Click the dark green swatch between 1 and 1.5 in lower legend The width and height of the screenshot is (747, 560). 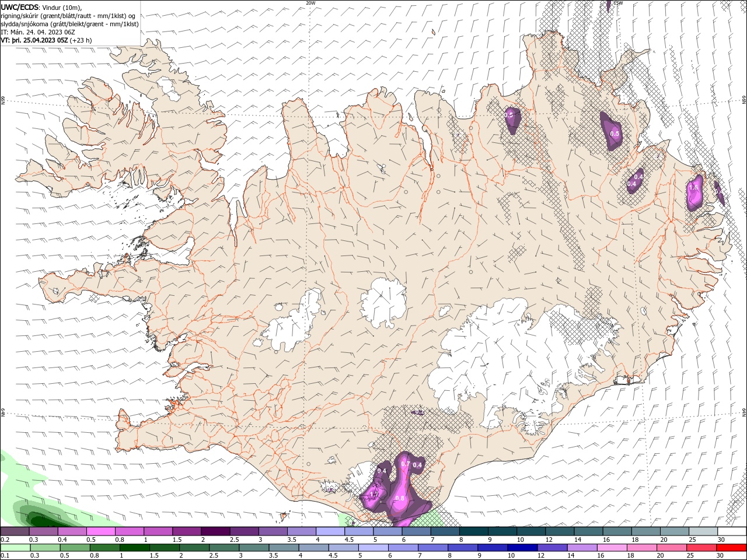click(134, 547)
